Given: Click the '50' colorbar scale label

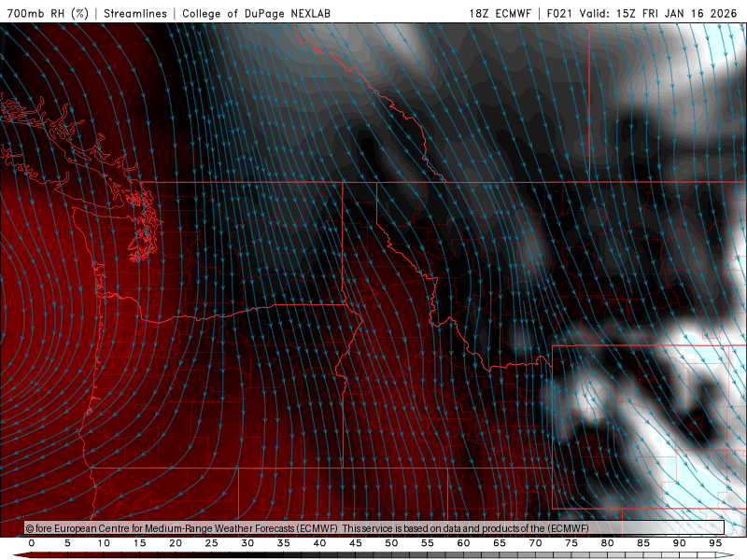Looking at the screenshot, I should click(x=391, y=543).
